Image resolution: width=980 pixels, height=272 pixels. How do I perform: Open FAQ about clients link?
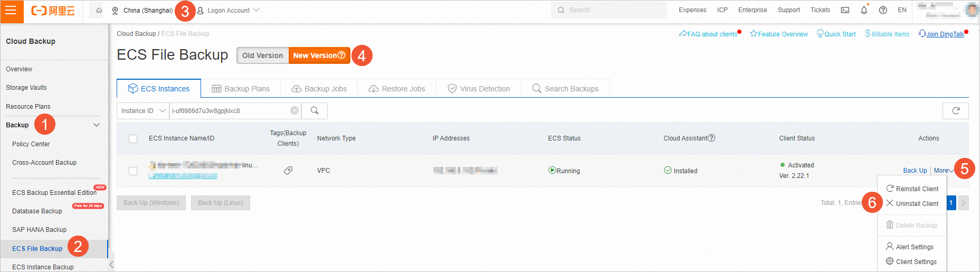pos(708,34)
